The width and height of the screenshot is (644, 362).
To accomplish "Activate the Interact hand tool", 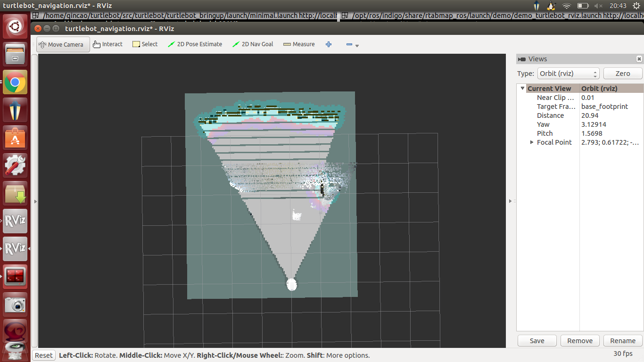I will tap(107, 44).
